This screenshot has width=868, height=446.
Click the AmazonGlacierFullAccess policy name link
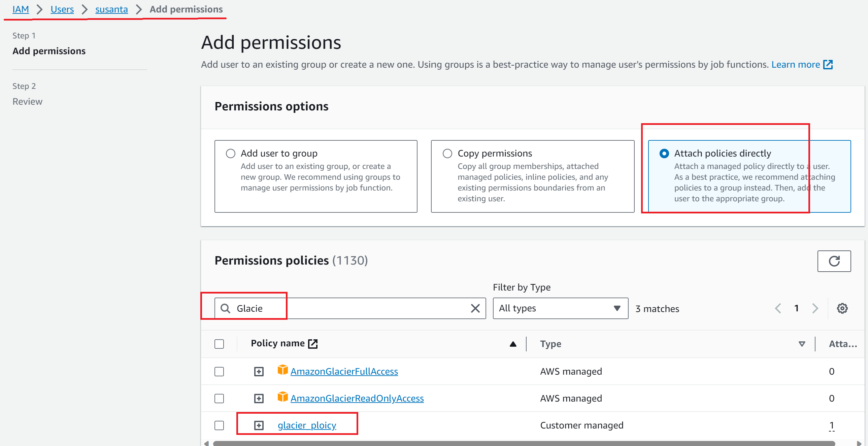coord(344,371)
